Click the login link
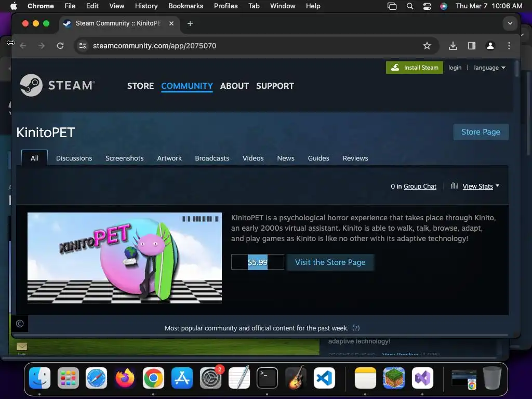The width and height of the screenshot is (532, 399). (x=455, y=68)
